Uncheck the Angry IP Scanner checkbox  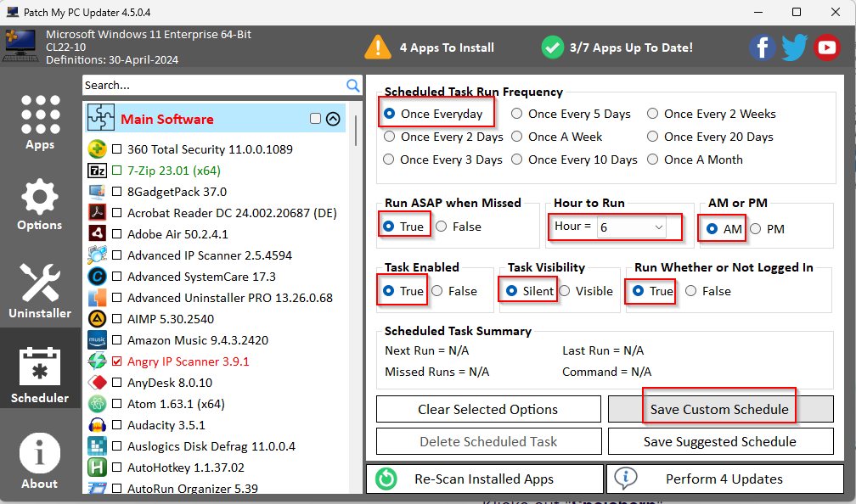(x=116, y=361)
